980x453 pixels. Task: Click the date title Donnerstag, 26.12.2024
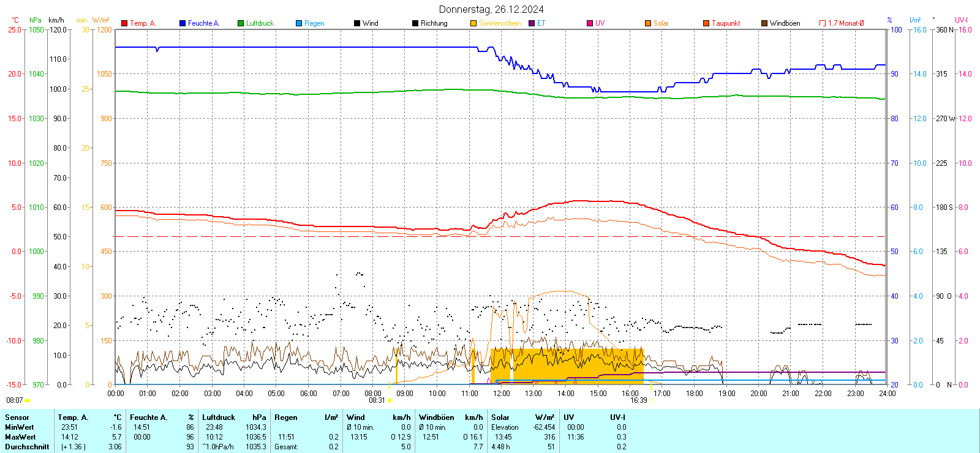tap(491, 9)
